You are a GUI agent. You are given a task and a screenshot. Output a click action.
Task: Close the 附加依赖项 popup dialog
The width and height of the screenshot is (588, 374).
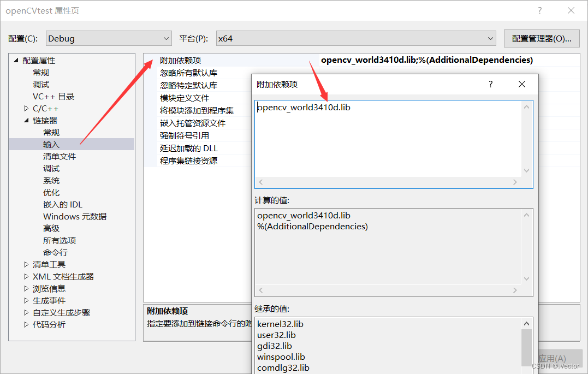pyautogui.click(x=521, y=84)
